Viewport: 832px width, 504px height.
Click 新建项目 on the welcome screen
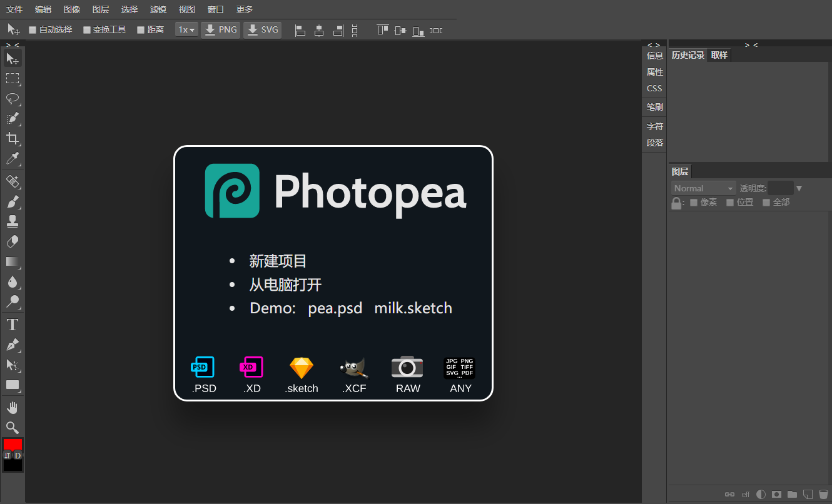pos(278,261)
